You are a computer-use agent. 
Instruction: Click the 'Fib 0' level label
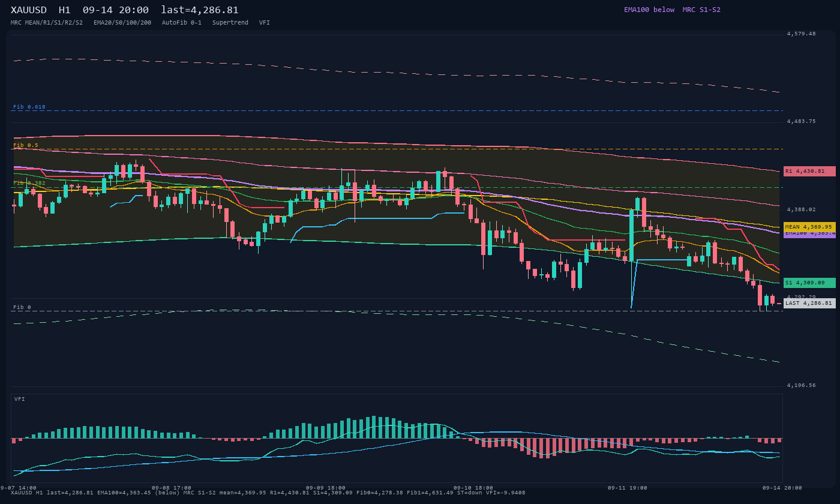tap(22, 307)
